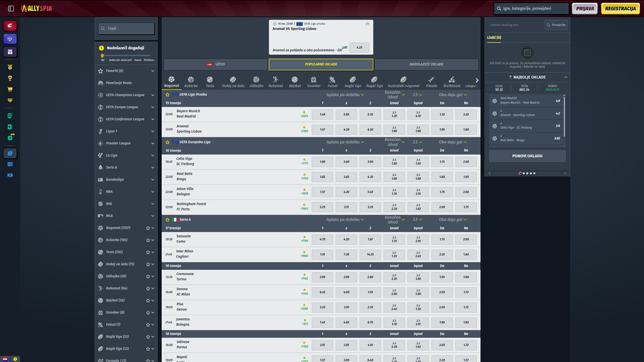Focus the Unesite booking kod field

515,25
